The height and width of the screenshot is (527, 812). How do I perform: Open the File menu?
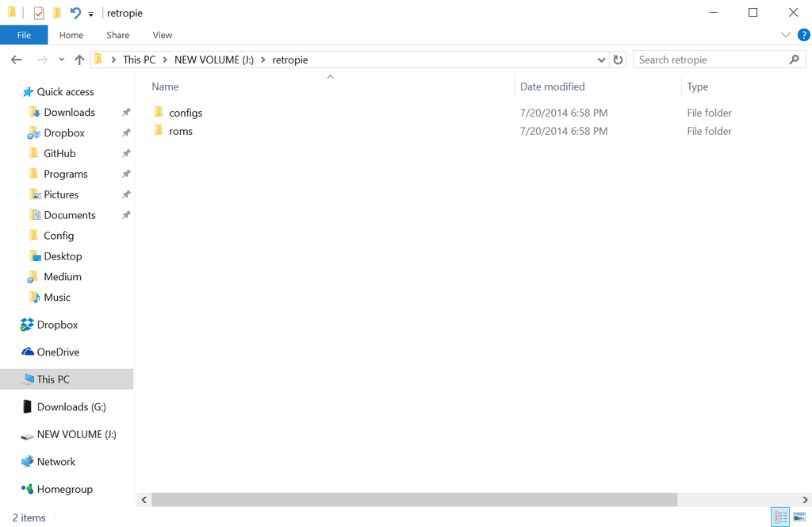pos(24,35)
